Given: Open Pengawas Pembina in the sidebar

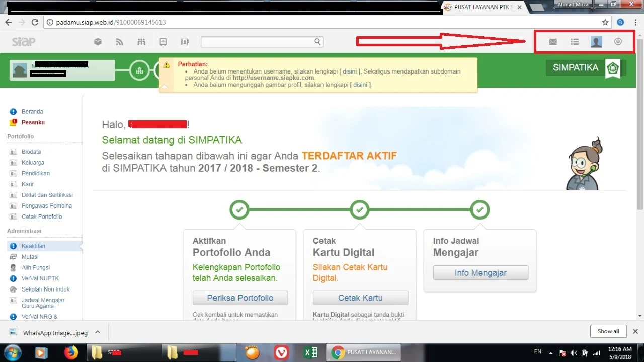Looking at the screenshot, I should (x=47, y=206).
